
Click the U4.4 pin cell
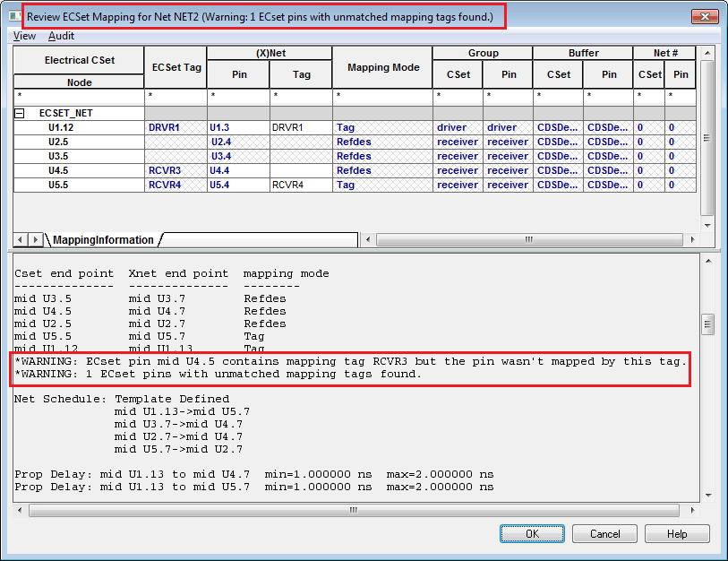coord(239,170)
